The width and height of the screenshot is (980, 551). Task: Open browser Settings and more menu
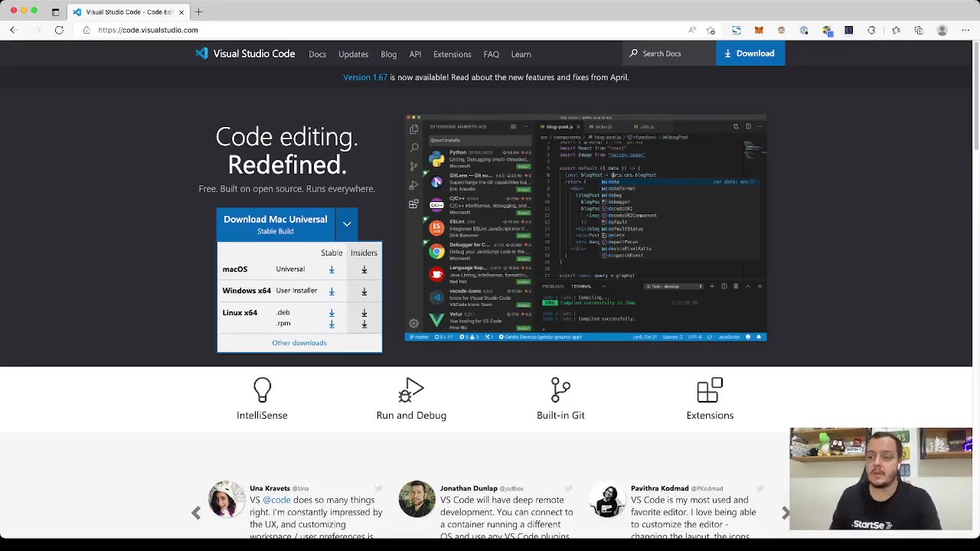coord(965,30)
